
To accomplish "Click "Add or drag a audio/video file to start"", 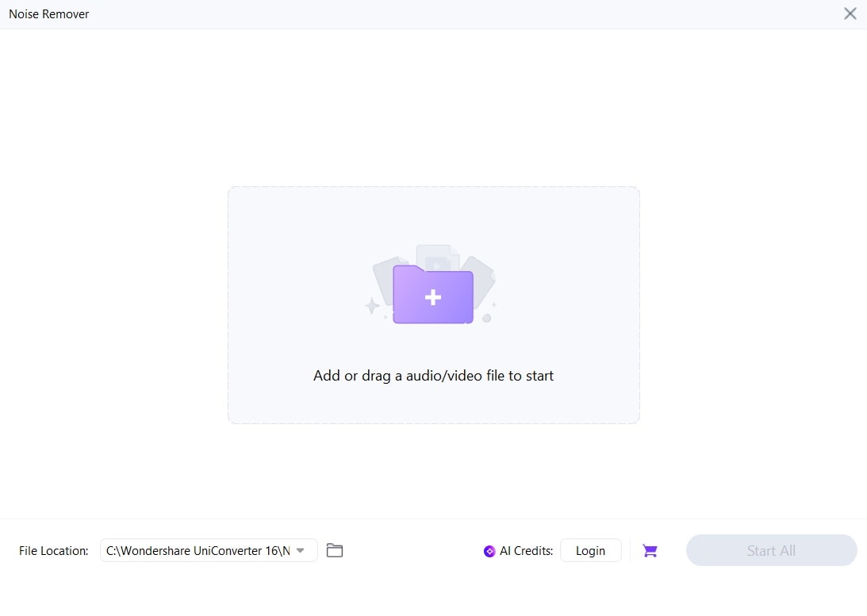I will [433, 376].
